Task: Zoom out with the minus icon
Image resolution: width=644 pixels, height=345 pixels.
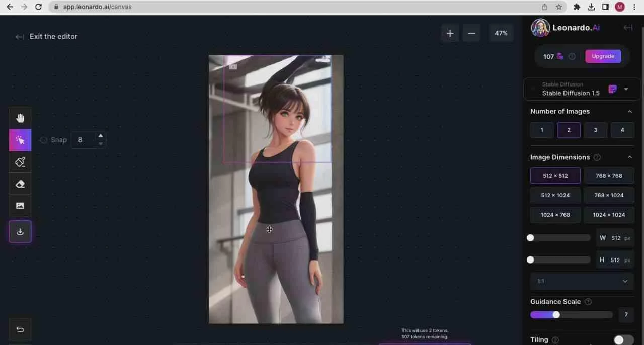Action: pos(471,33)
